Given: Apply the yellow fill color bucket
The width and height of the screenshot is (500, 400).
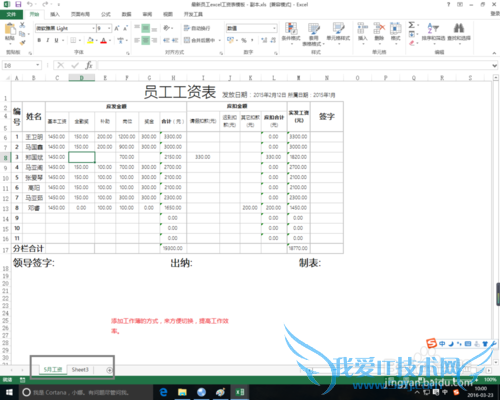Looking at the screenshot, I should [x=90, y=40].
